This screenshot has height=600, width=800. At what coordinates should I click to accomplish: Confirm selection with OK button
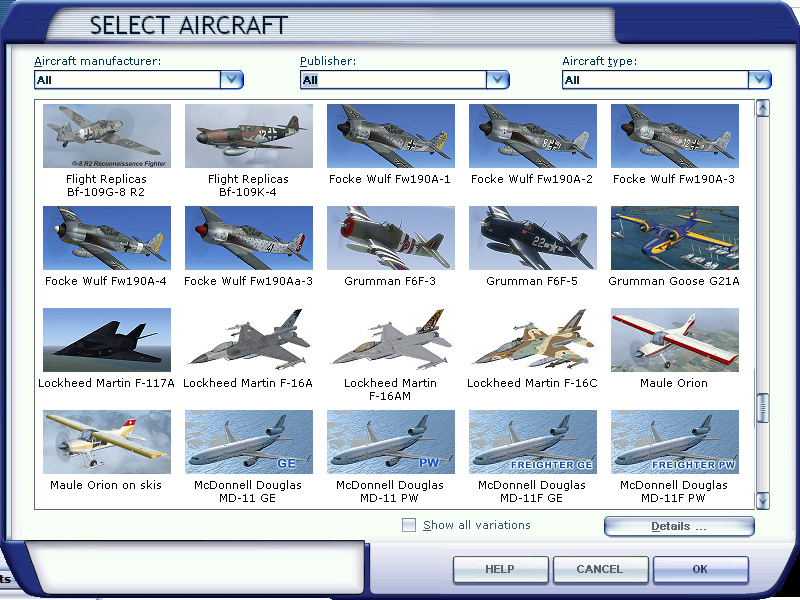pos(701,569)
